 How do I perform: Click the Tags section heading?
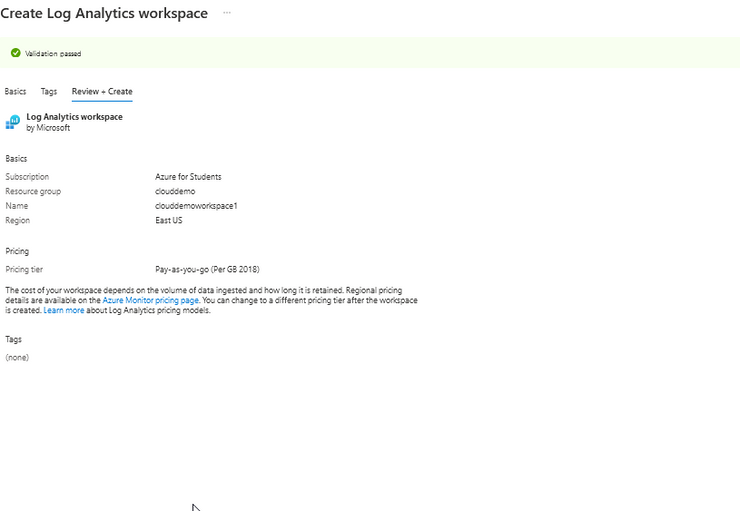pos(13,339)
